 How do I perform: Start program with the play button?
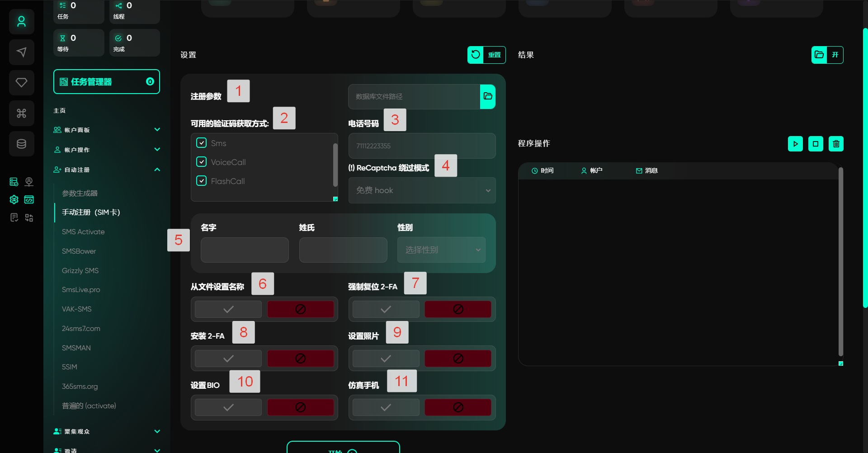(x=795, y=144)
